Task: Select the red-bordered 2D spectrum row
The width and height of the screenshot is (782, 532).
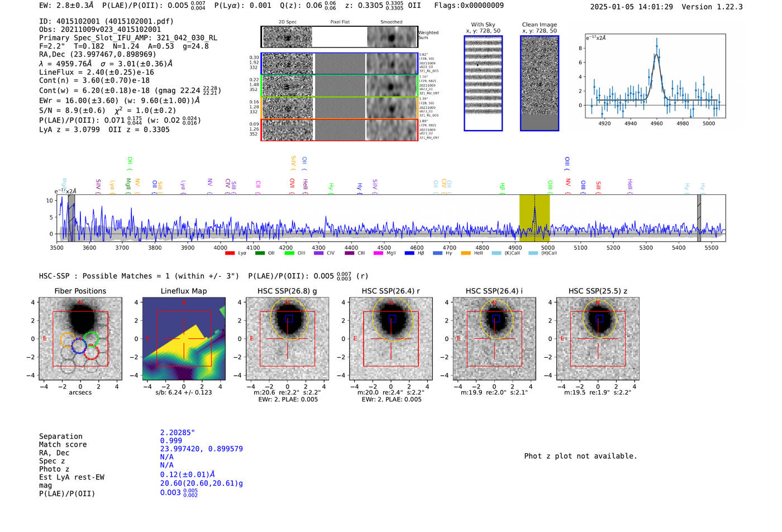Action: coord(339,130)
